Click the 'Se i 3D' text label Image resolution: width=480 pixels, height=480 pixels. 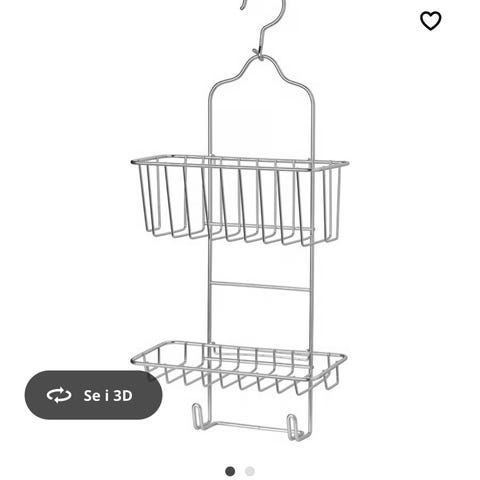(108, 396)
